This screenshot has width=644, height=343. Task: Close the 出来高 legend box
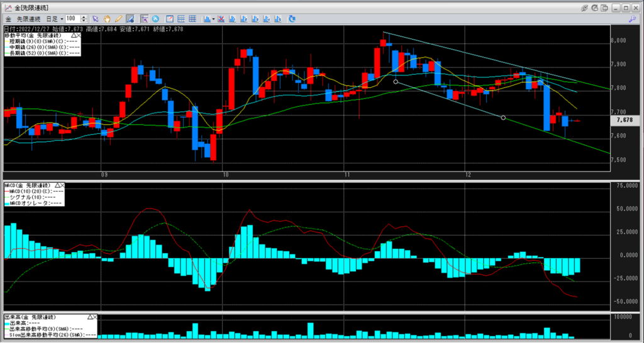coord(95,317)
